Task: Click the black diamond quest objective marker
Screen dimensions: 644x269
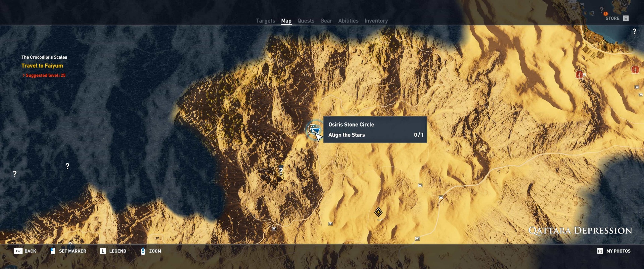Action: click(x=378, y=212)
